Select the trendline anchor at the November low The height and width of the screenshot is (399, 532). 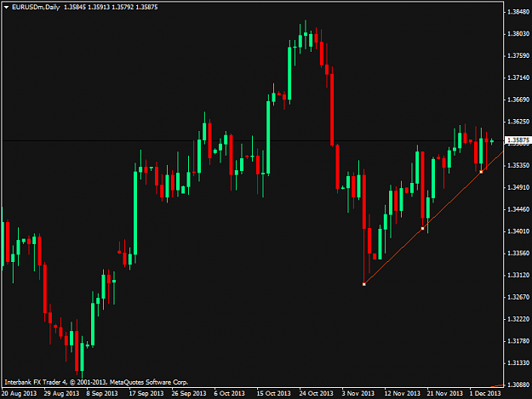(364, 284)
